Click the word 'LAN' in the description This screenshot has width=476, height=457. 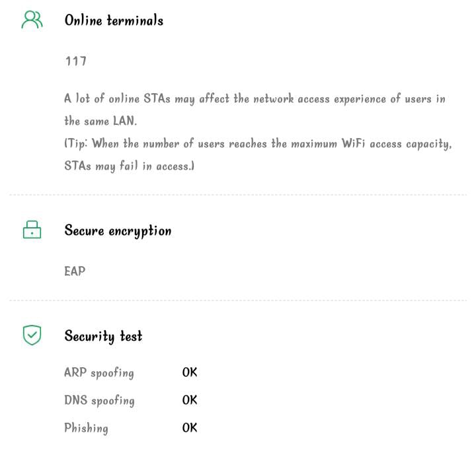(143, 122)
